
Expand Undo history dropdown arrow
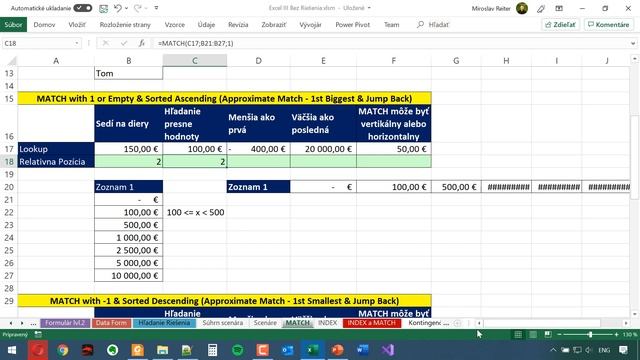coord(126,8)
